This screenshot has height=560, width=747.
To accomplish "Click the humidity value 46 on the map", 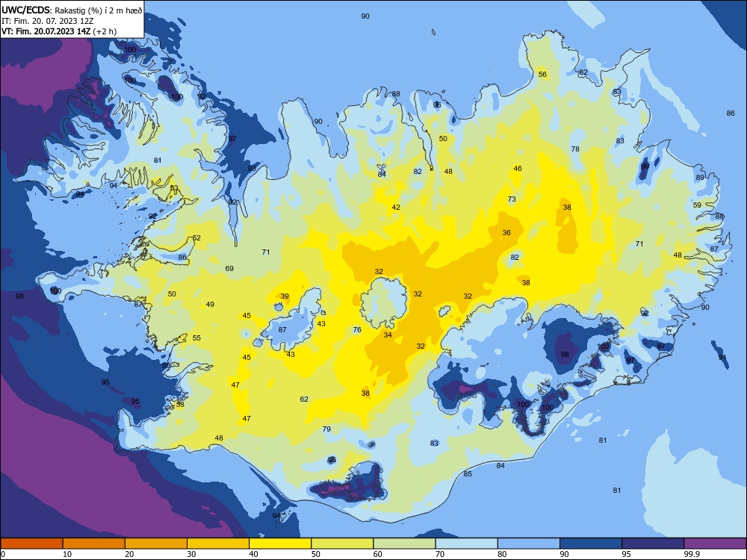I will [518, 169].
